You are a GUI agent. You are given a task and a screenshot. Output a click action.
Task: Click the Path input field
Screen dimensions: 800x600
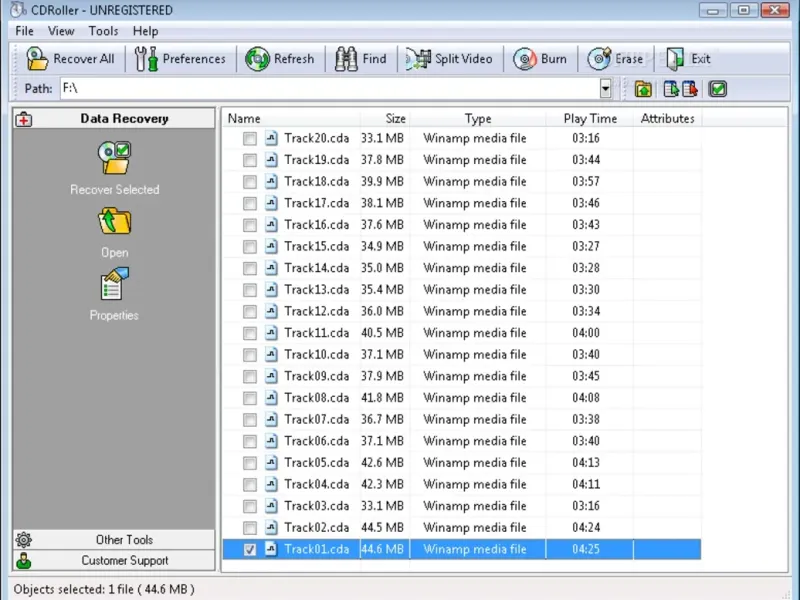[330, 88]
